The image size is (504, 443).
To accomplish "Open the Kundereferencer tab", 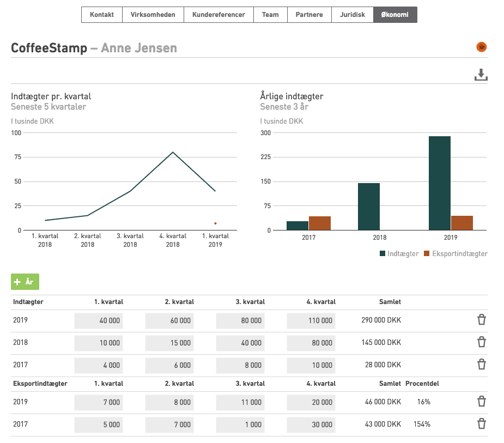I will [218, 15].
